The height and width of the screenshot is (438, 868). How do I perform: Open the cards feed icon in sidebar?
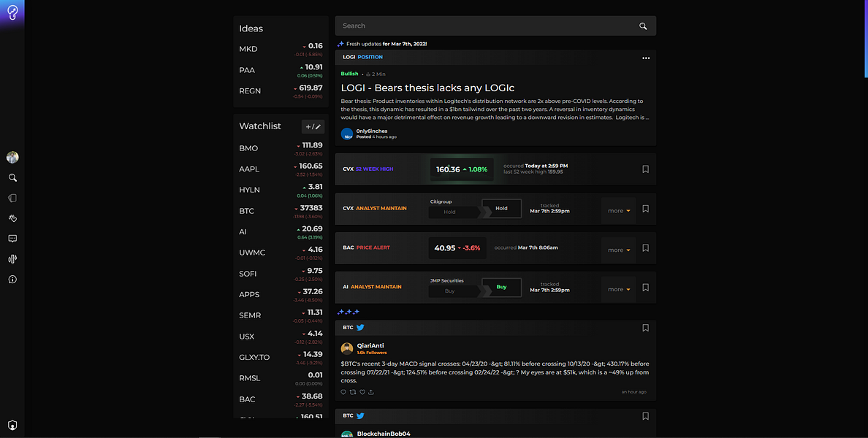[12, 198]
